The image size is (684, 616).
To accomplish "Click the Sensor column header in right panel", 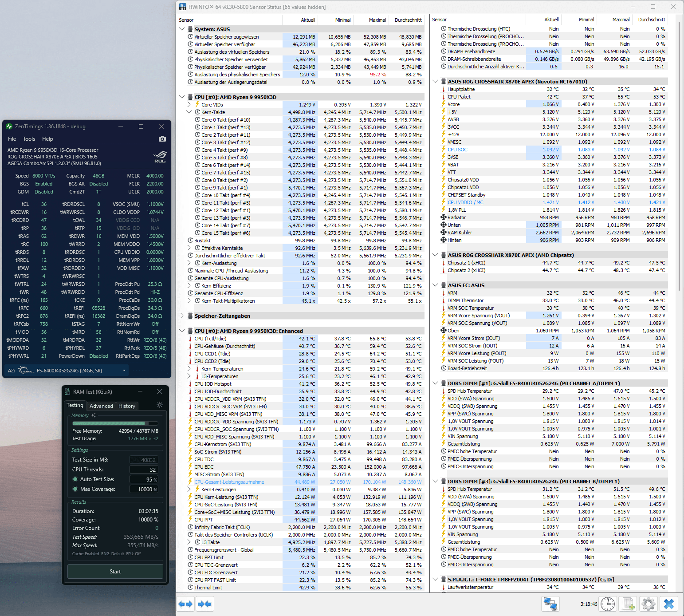I will click(478, 20).
